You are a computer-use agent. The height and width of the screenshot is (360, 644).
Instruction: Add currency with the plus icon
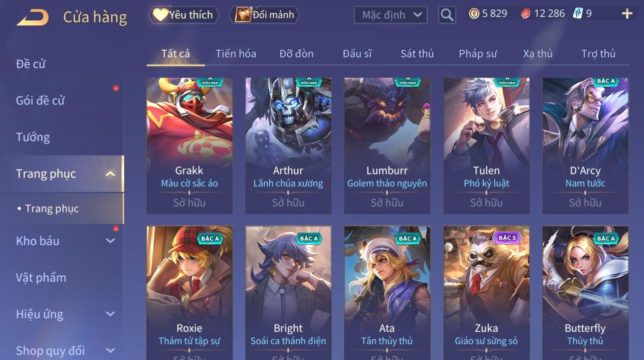pos(627,14)
